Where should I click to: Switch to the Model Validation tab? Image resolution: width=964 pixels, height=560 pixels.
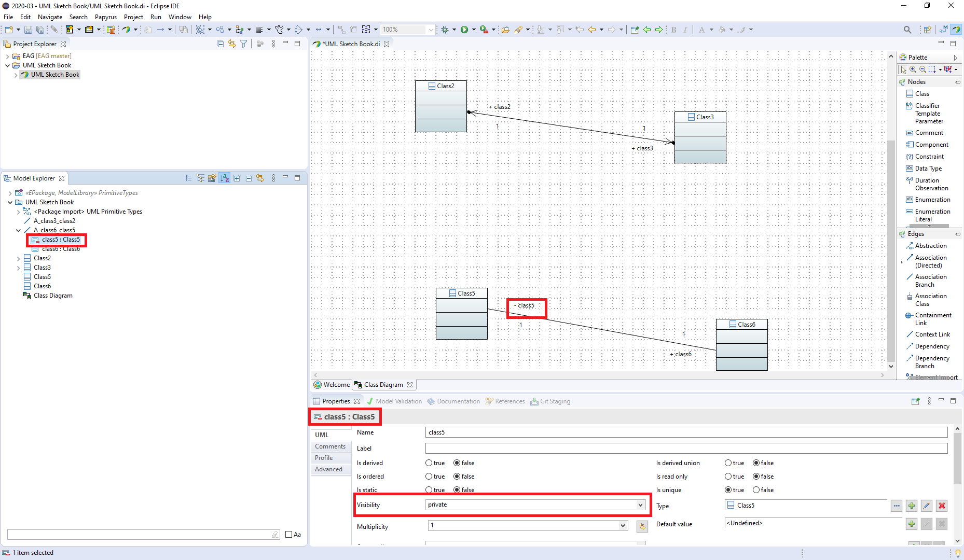394,401
